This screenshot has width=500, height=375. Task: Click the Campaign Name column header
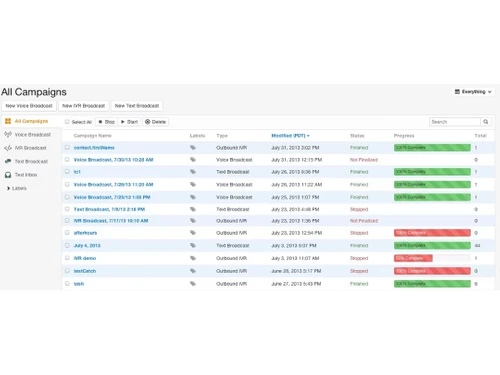tap(92, 136)
